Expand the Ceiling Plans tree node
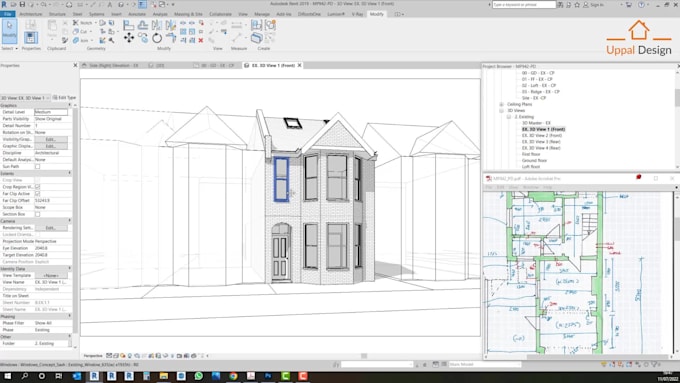The width and height of the screenshot is (680, 383). 501,105
